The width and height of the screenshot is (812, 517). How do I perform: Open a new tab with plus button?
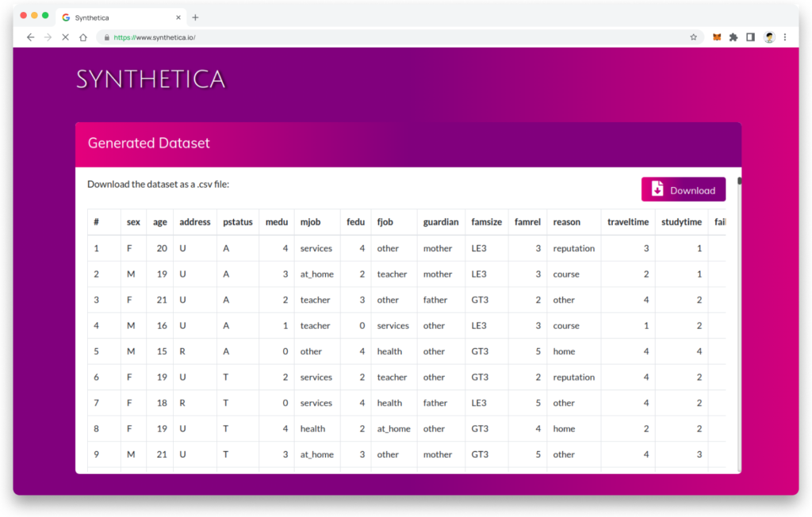coord(195,17)
